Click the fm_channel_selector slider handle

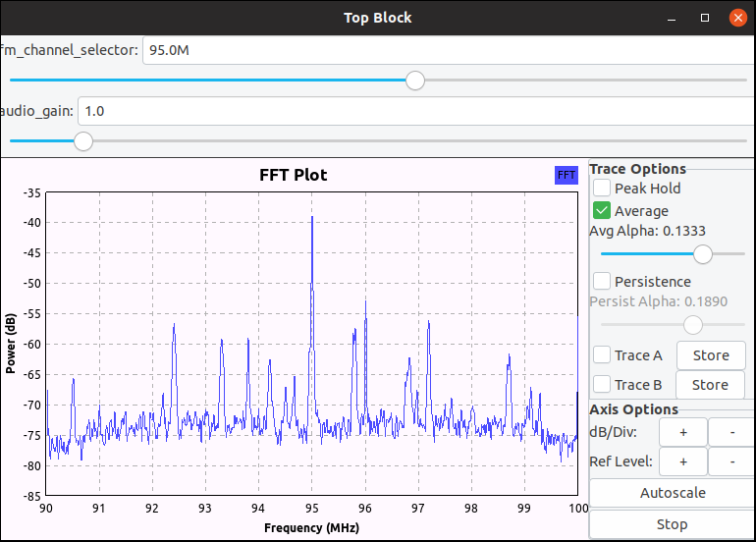414,81
